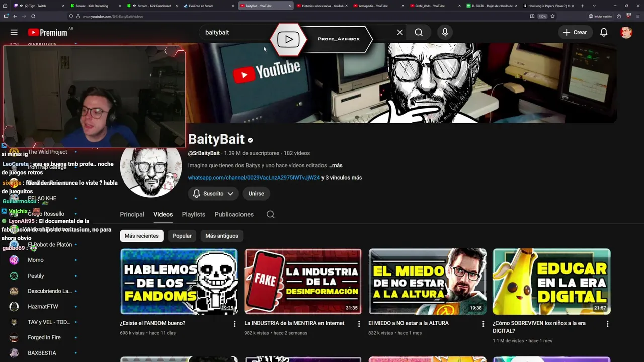The width and height of the screenshot is (644, 362).
Task: Switch to the Profe_Vods - YouTube tab
Action: click(x=436, y=6)
